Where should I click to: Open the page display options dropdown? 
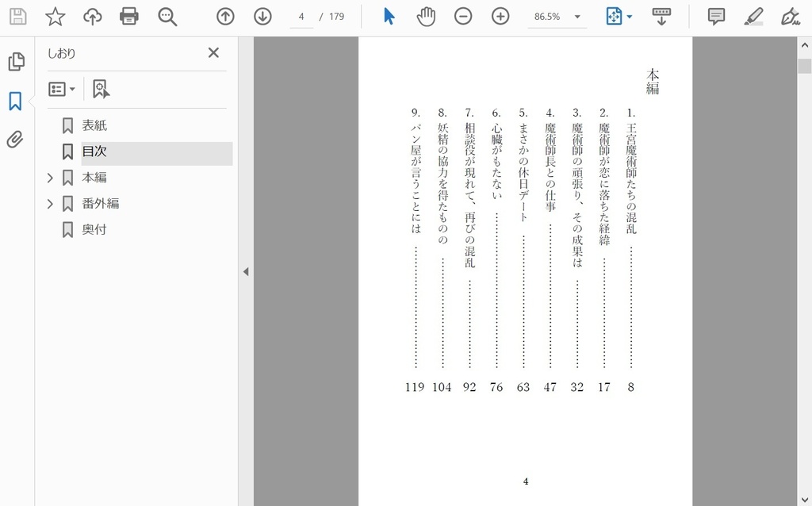pyautogui.click(x=628, y=16)
